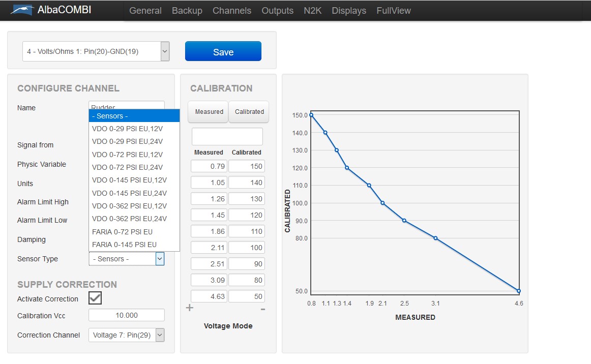
Task: Click the AlbaCOMBI bird logo icon
Action: click(21, 10)
